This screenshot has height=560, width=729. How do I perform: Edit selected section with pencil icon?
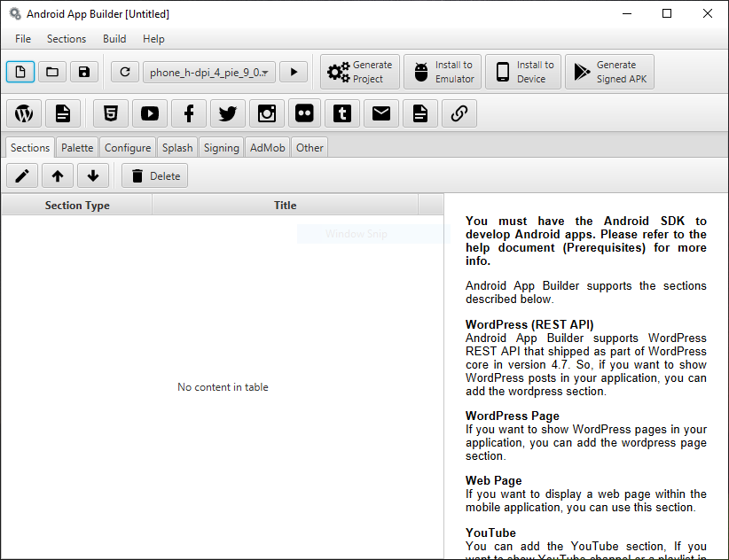pos(22,176)
